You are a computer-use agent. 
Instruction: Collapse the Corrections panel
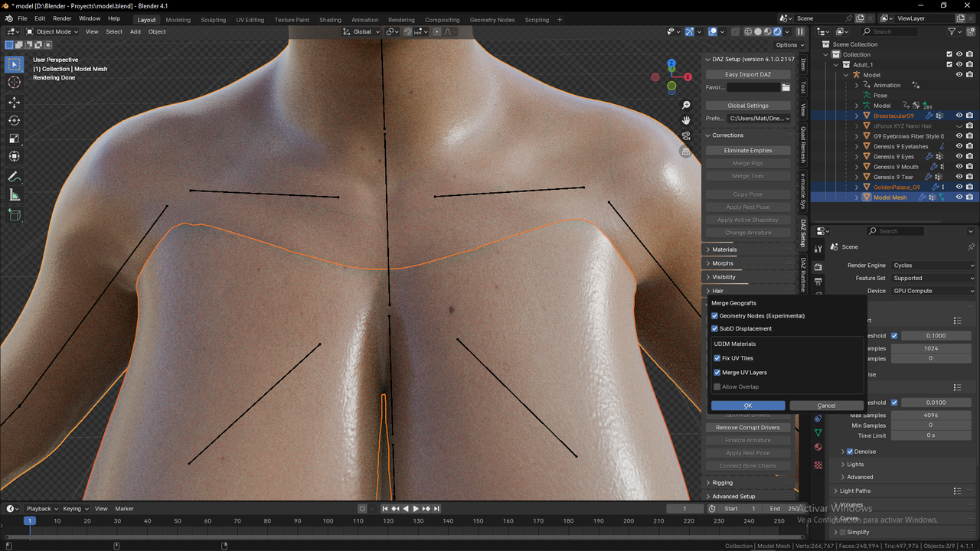click(749, 135)
